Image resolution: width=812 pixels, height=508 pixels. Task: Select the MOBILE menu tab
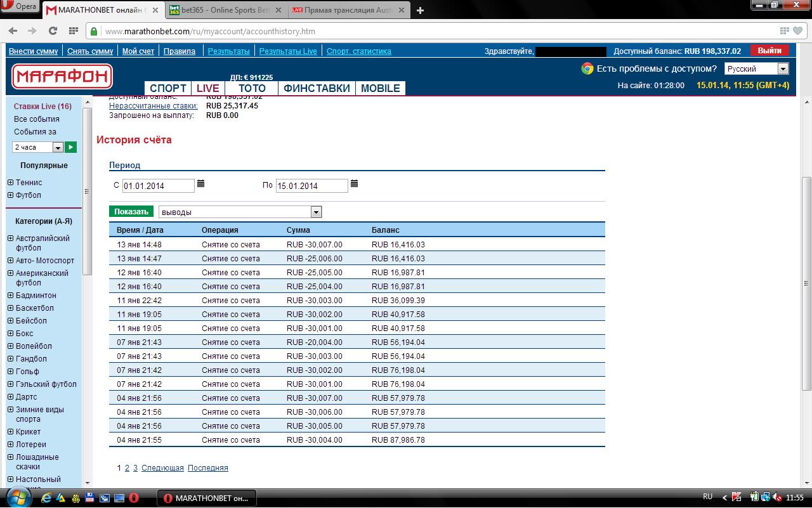pos(381,88)
